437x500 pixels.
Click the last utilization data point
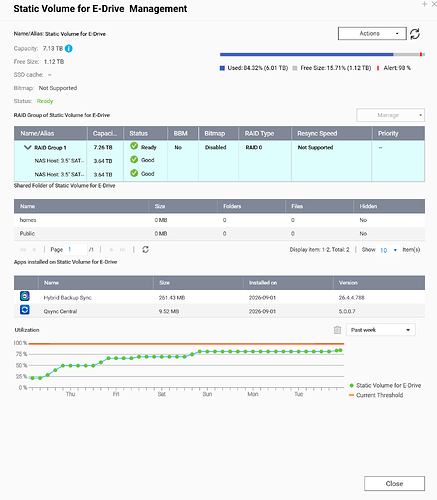click(x=340, y=350)
